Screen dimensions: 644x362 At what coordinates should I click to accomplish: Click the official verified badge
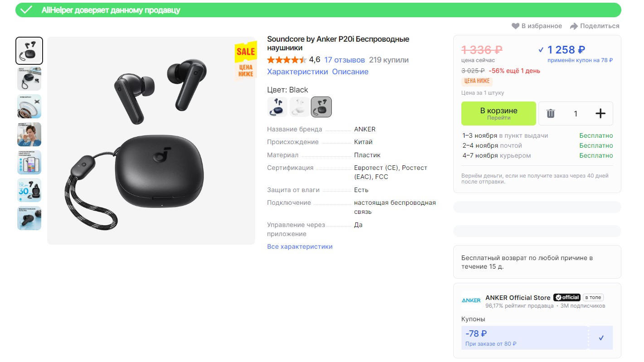[567, 298]
